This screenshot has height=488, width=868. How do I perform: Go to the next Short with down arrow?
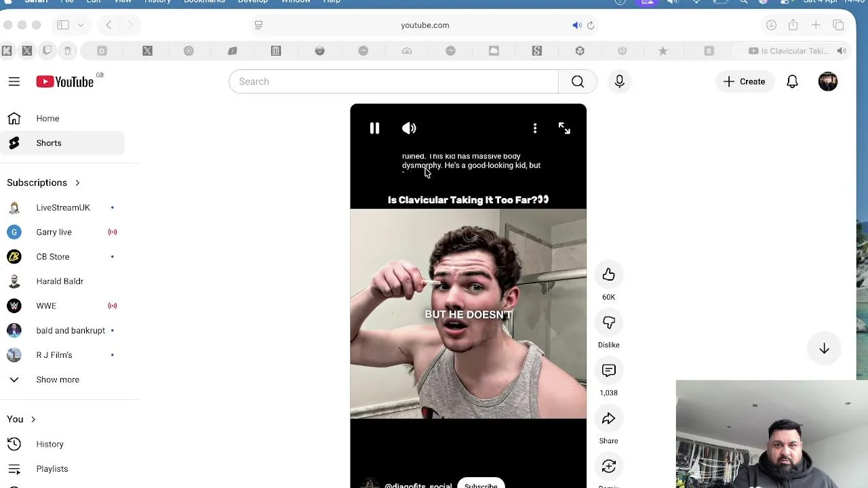coord(824,348)
